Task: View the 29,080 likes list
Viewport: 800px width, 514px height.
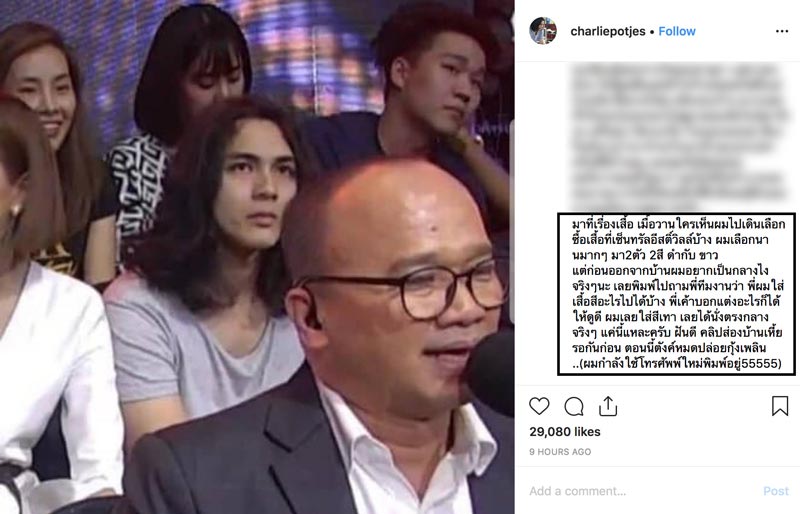Action: click(x=565, y=432)
